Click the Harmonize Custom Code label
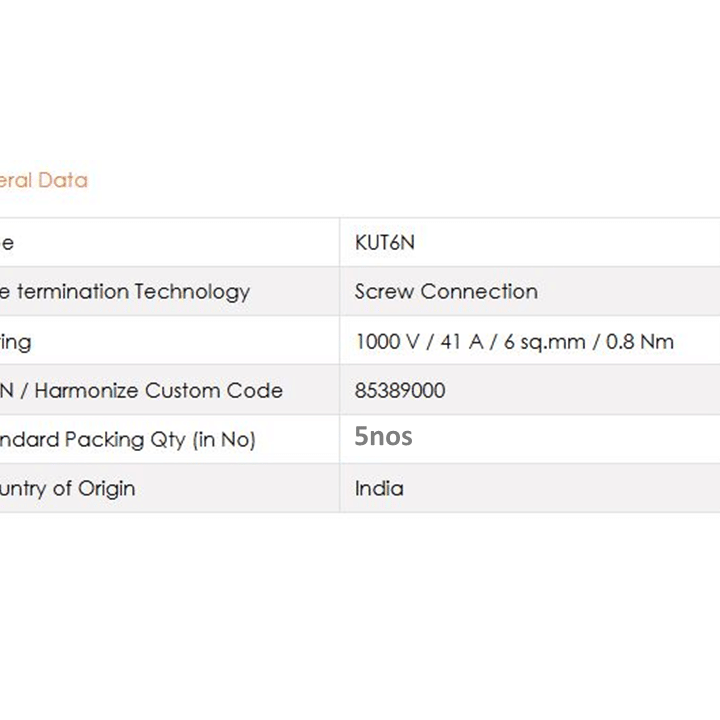 coord(158,391)
